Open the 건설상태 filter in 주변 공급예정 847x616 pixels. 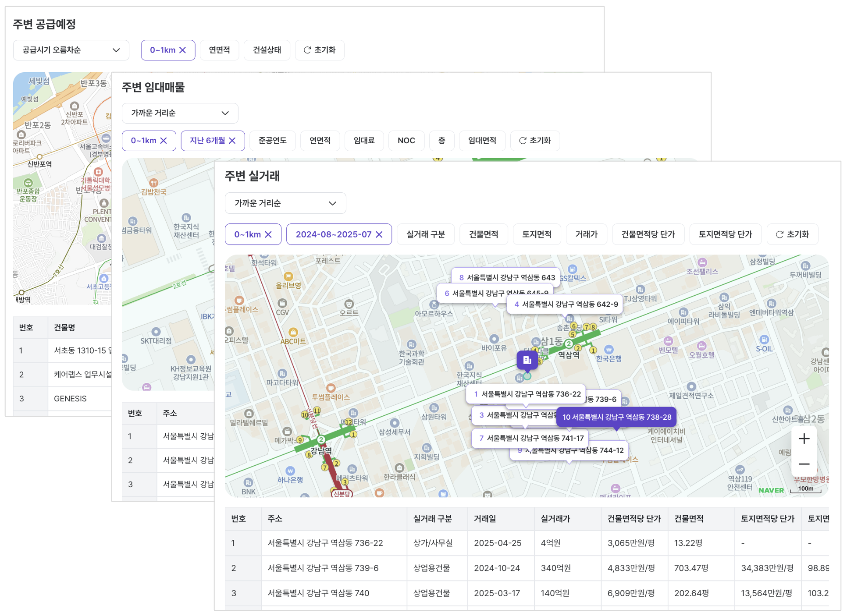pyautogui.click(x=267, y=50)
